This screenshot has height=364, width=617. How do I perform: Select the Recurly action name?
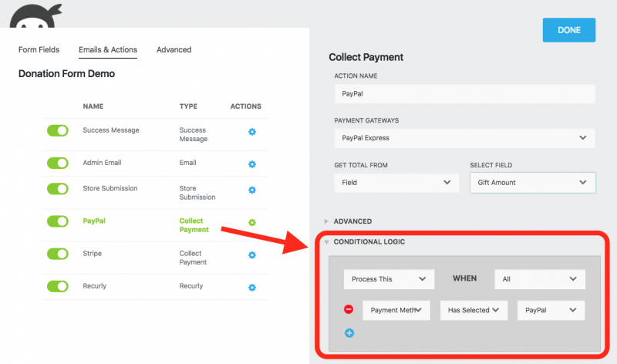pos(94,285)
